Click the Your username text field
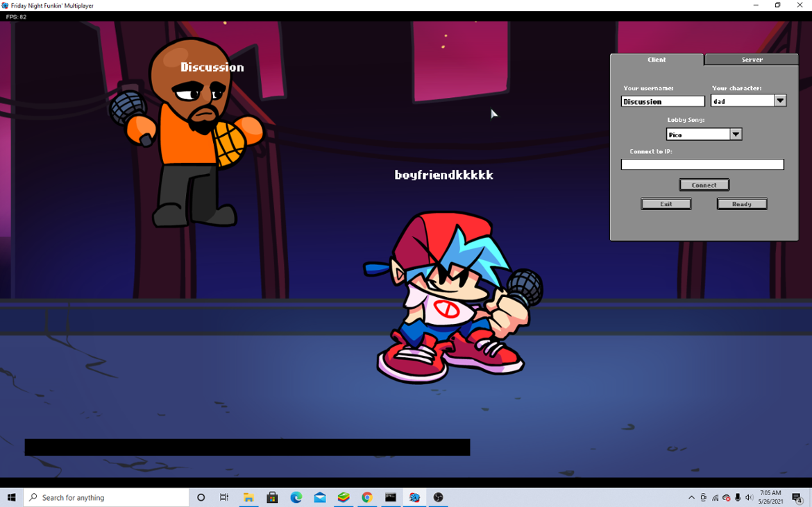This screenshot has width=812, height=507. pos(662,101)
